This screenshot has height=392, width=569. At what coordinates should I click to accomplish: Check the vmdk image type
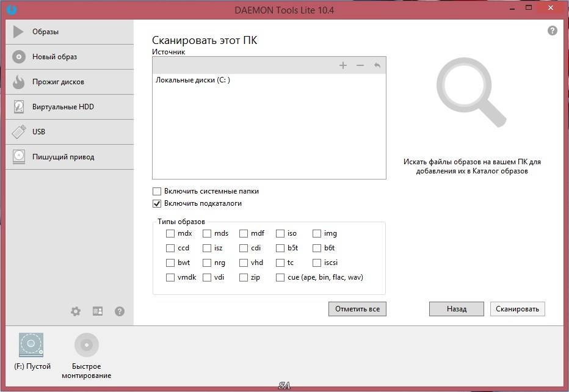tap(170, 277)
